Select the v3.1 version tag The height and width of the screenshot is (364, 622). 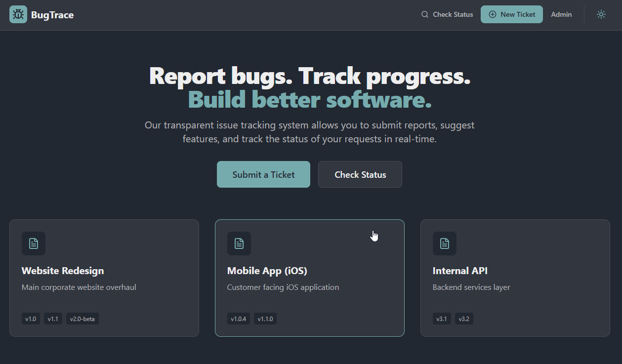click(x=442, y=319)
